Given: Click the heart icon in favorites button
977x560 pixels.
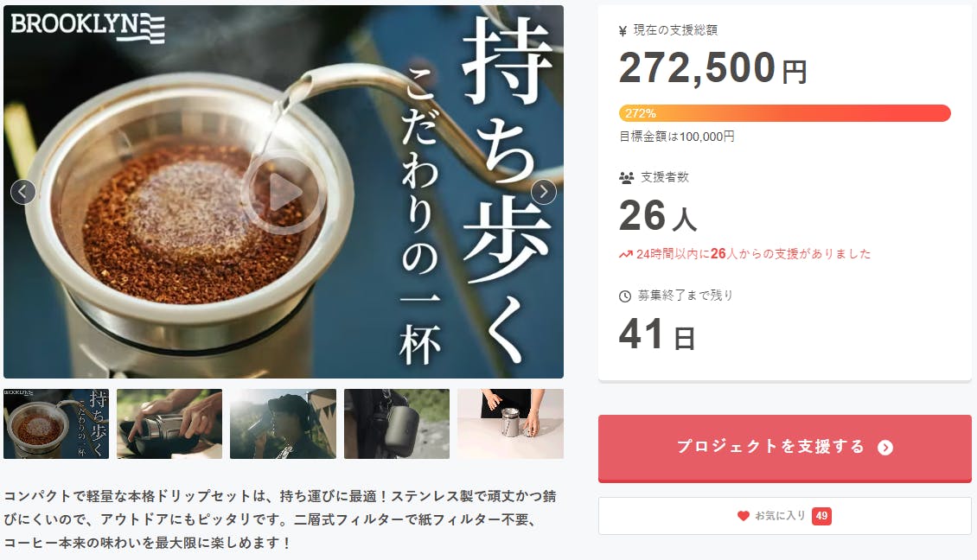Looking at the screenshot, I should [x=743, y=516].
